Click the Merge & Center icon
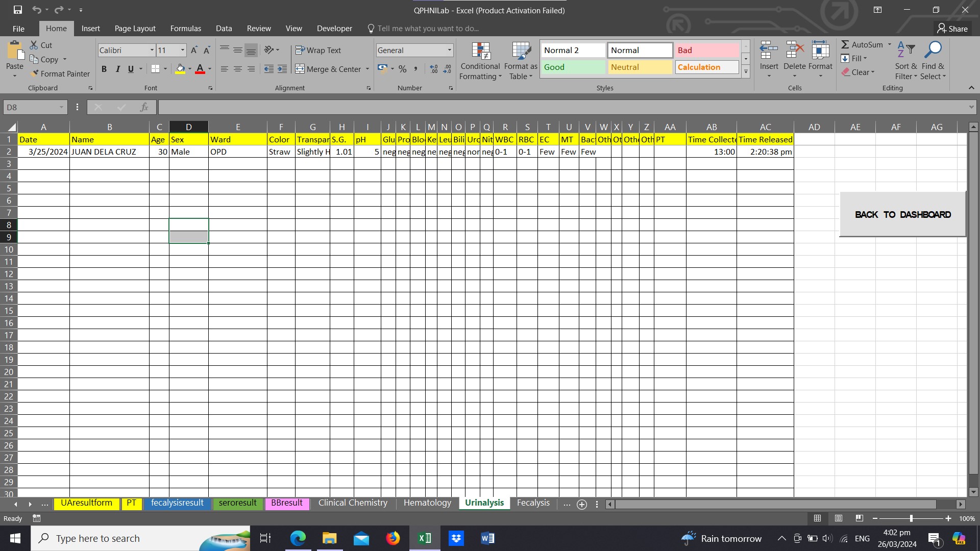This screenshot has width=980, height=551. click(300, 69)
